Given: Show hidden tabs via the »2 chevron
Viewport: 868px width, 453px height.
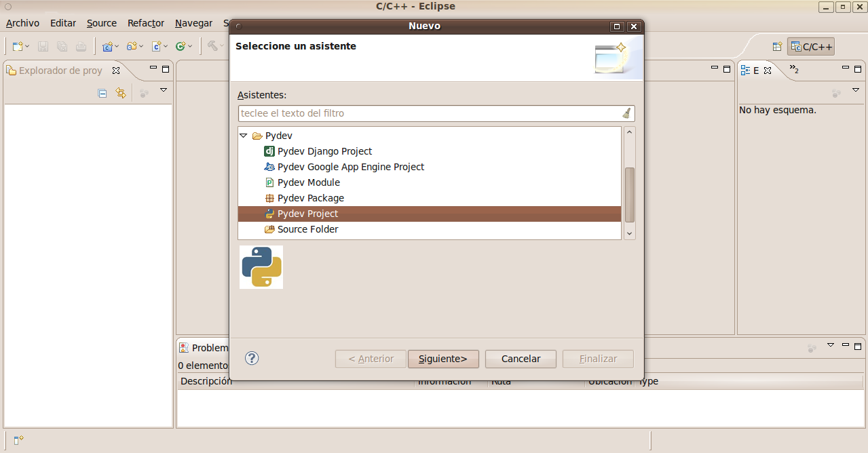Looking at the screenshot, I should pos(793,69).
